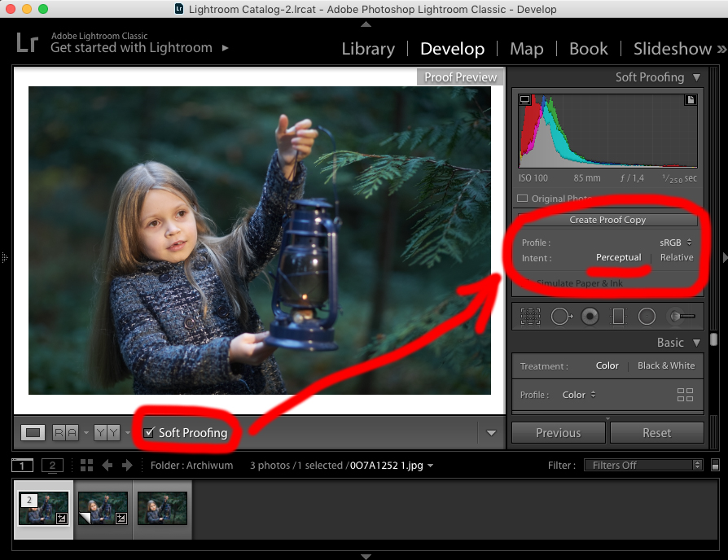Select the Radial Filter tool icon

pyautogui.click(x=647, y=317)
